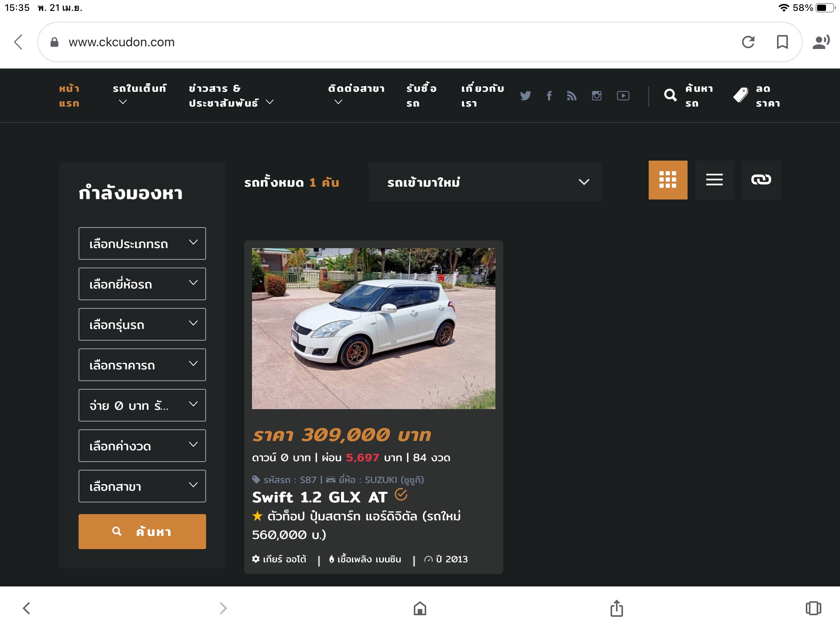Open the RSS feed icon
840x630 pixels.
point(571,96)
